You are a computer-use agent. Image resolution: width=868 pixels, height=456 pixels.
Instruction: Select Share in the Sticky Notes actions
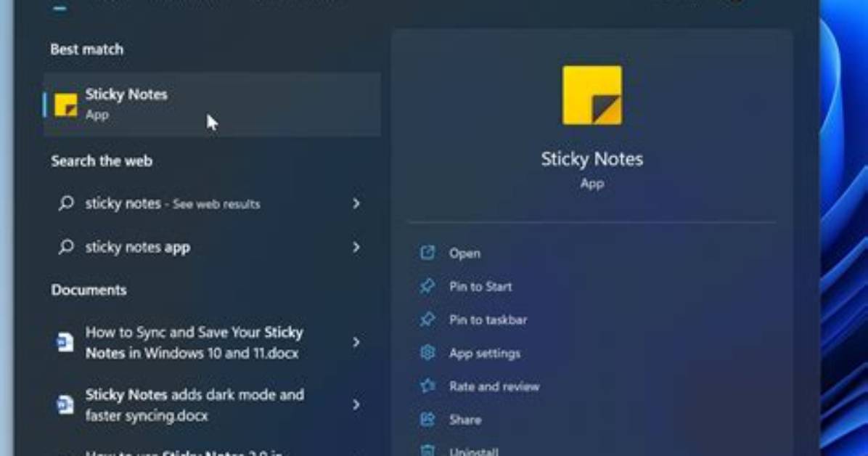[x=465, y=420]
